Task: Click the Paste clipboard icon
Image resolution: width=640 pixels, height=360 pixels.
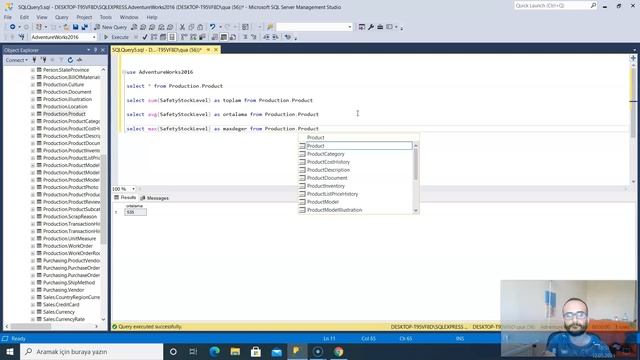Action: tap(200, 27)
